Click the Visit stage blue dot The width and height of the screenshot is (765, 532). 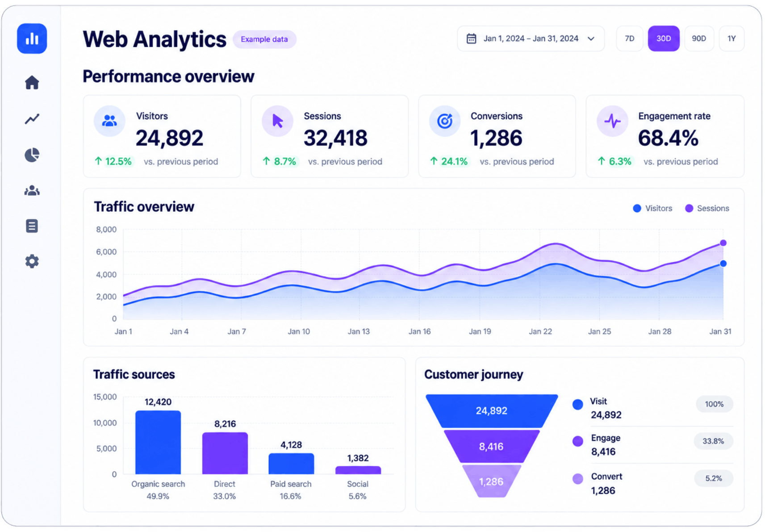pyautogui.click(x=577, y=405)
